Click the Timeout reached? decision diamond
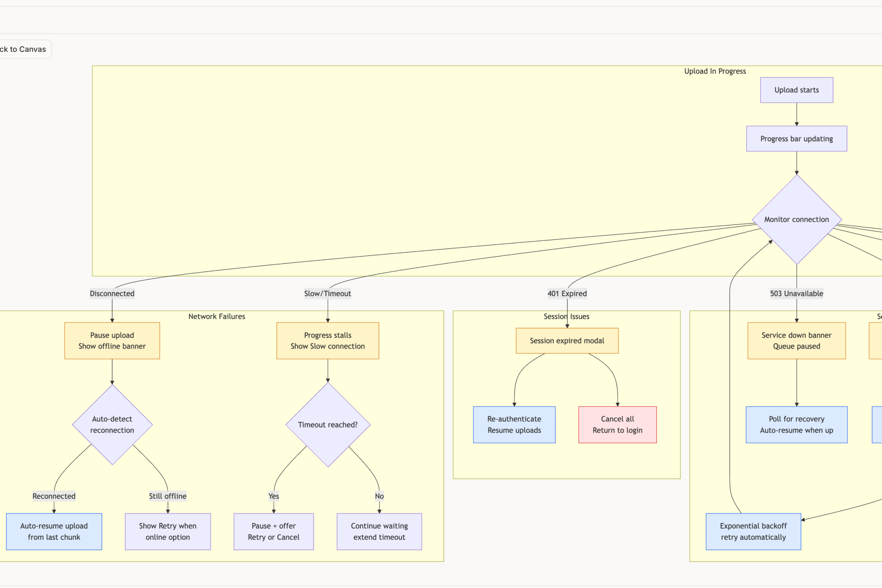882x588 pixels. pos(328,425)
